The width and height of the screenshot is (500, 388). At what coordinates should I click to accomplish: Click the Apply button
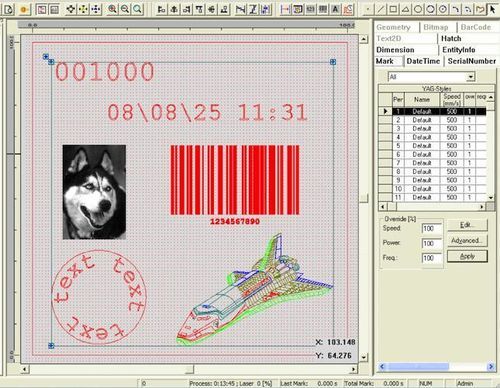[x=467, y=256]
